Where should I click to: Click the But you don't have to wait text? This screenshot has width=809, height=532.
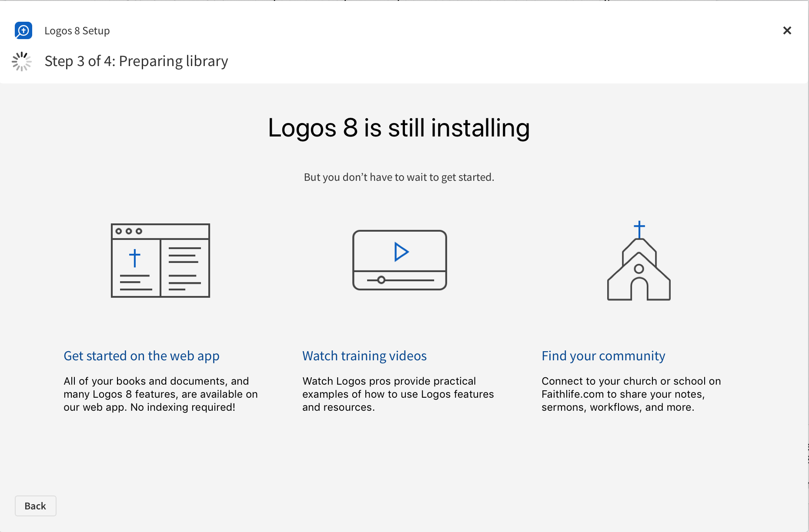(x=399, y=177)
